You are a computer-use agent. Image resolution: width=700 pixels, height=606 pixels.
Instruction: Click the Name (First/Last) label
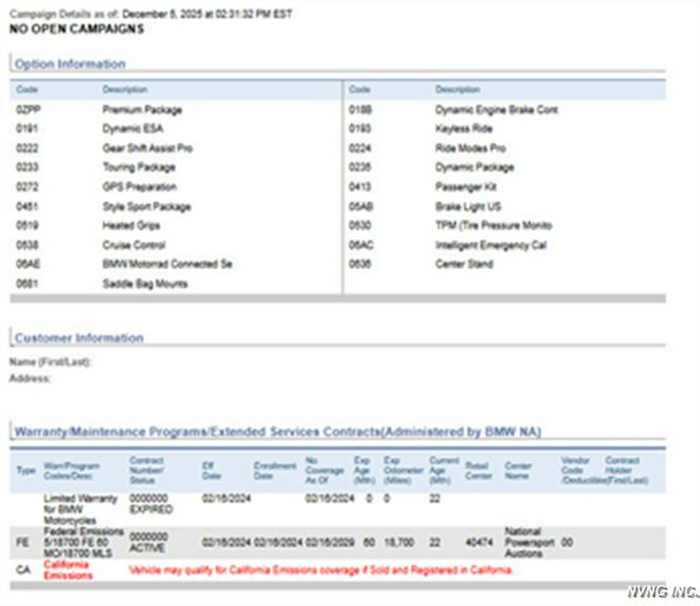[x=50, y=362]
